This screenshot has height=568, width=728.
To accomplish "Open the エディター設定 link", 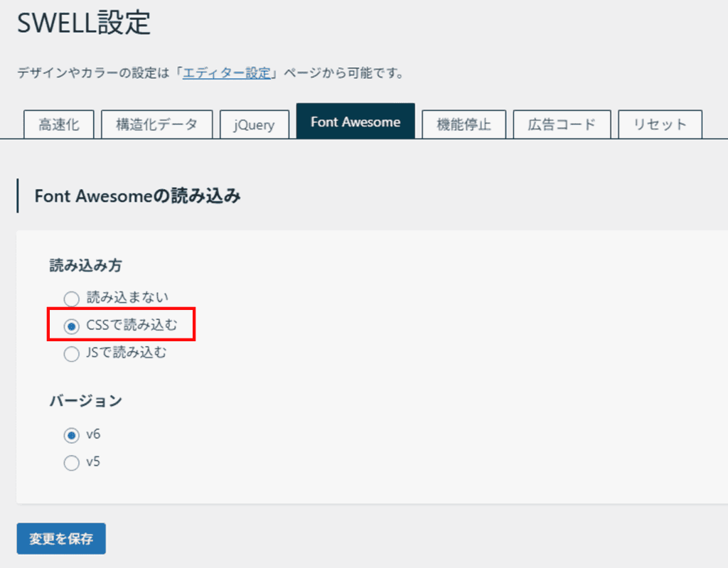I will coord(227,73).
